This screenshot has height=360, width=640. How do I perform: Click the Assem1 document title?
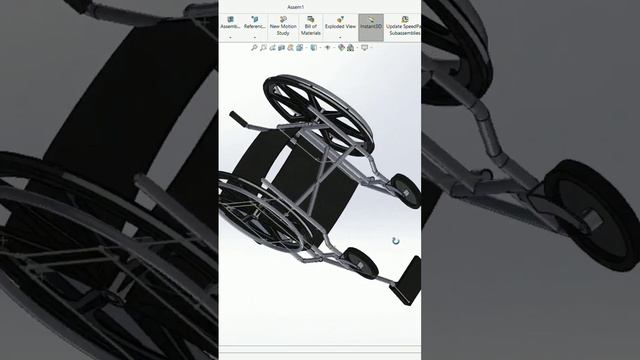click(x=296, y=7)
